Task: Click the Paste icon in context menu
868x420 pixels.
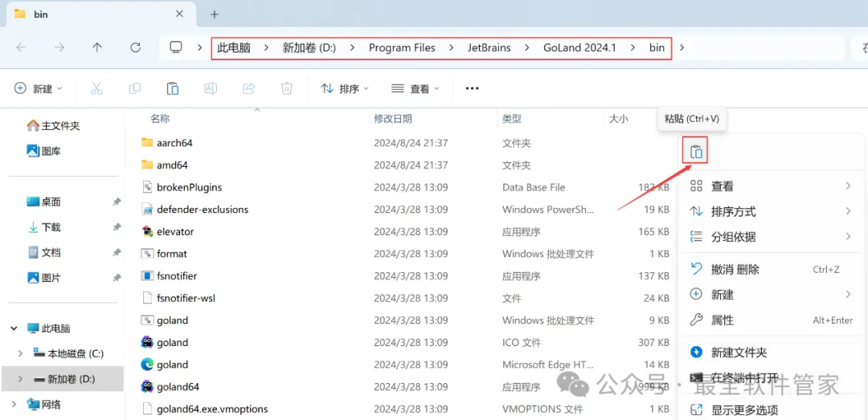Action: (696, 151)
